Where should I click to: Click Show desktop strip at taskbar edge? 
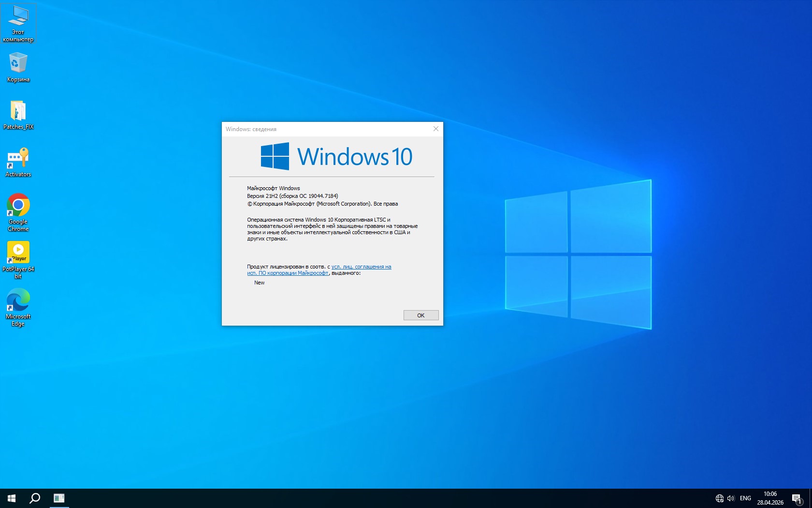click(811, 498)
